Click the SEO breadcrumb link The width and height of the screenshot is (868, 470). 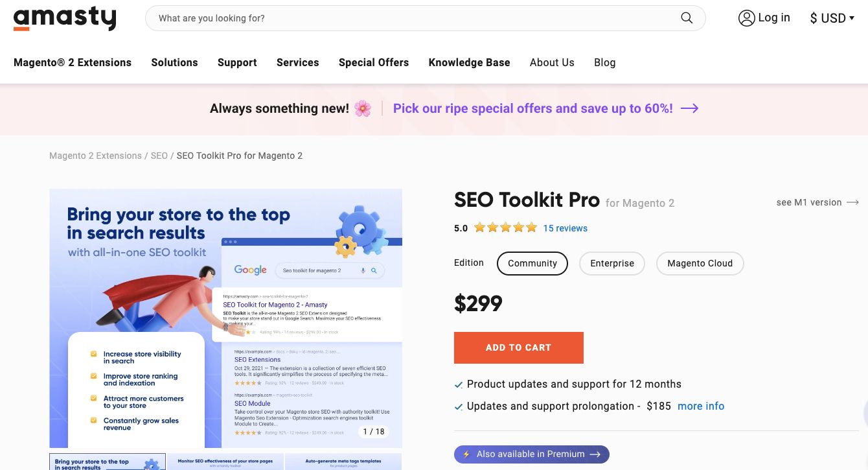(159, 156)
